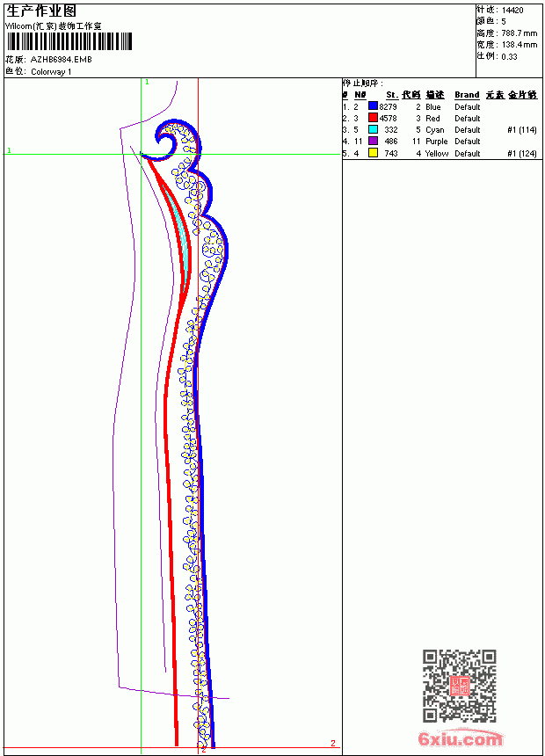Click the blue color swatch in row 1

373,106
